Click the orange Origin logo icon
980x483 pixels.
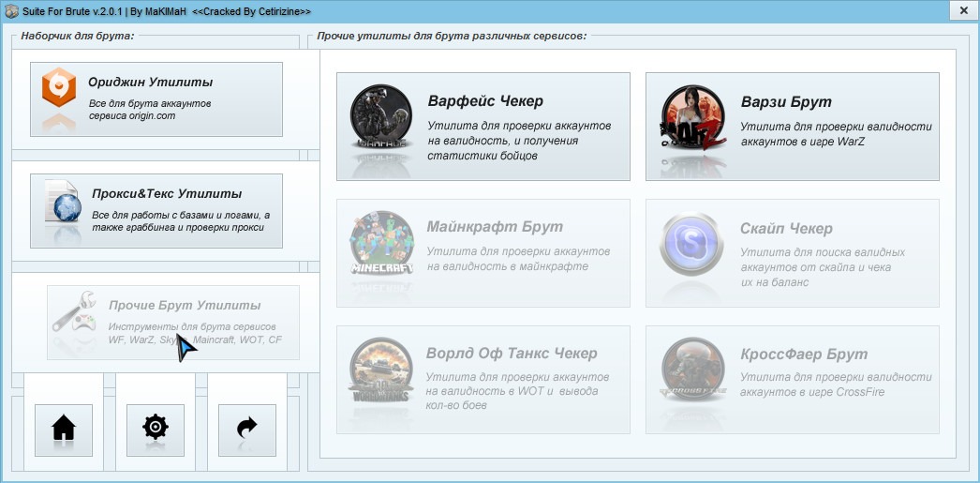pyautogui.click(x=59, y=87)
